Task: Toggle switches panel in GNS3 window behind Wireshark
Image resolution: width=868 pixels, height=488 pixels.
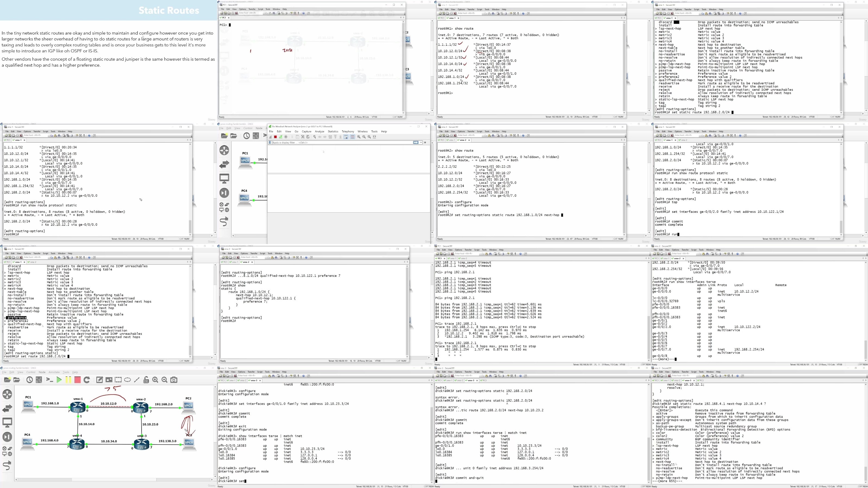Action: tap(224, 164)
